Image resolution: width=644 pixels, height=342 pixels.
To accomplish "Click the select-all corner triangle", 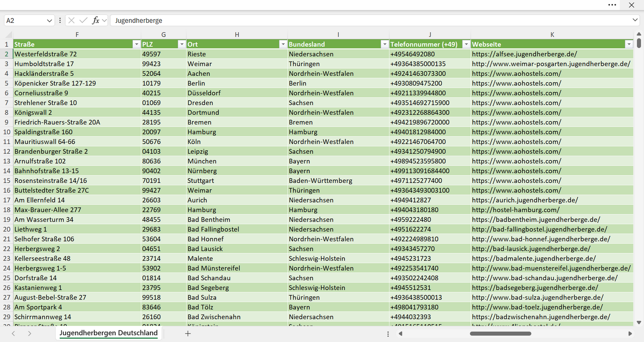I will tap(8, 35).
